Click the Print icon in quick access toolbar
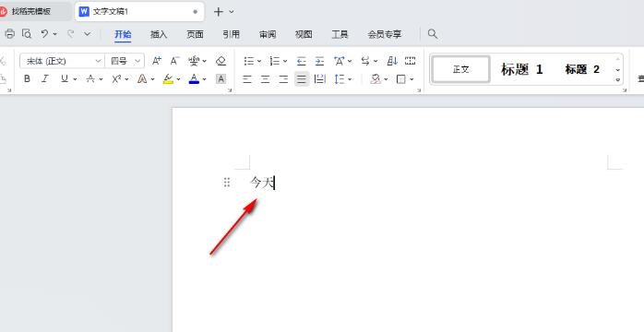Screen dimensions: 644x332 [9, 34]
